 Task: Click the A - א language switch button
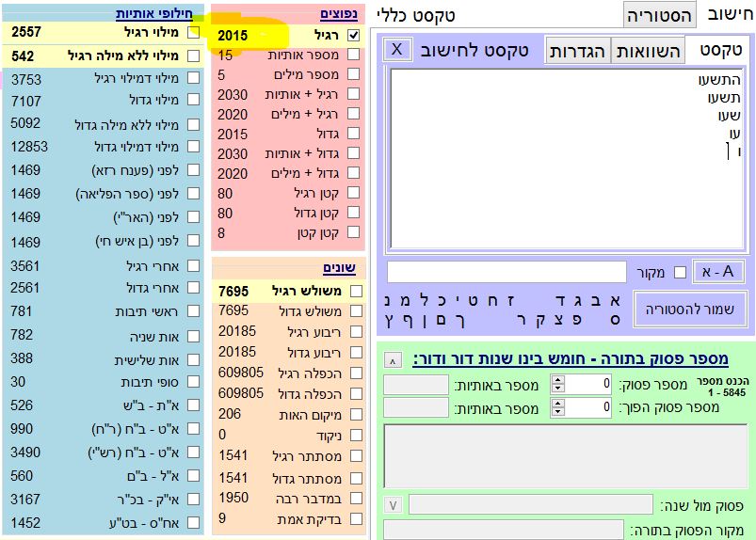[717, 272]
